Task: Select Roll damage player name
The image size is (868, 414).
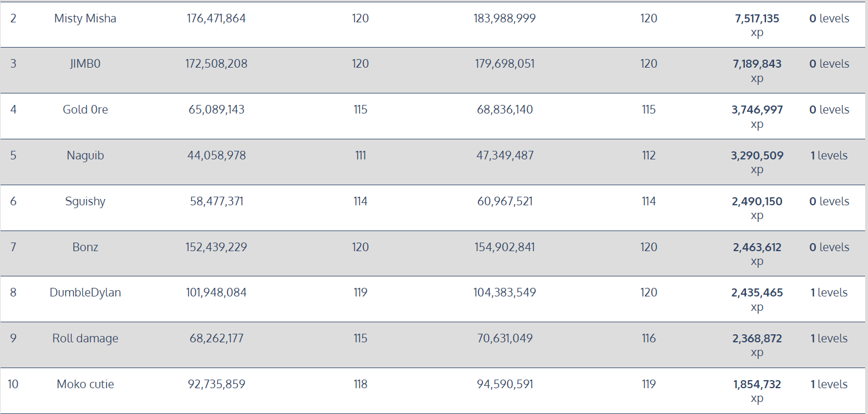Action: pyautogui.click(x=85, y=338)
